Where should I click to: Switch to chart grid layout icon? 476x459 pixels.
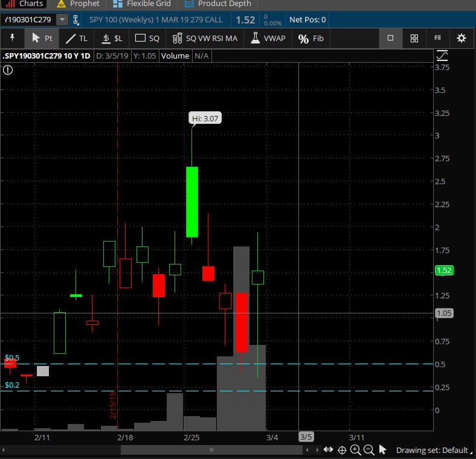414,38
